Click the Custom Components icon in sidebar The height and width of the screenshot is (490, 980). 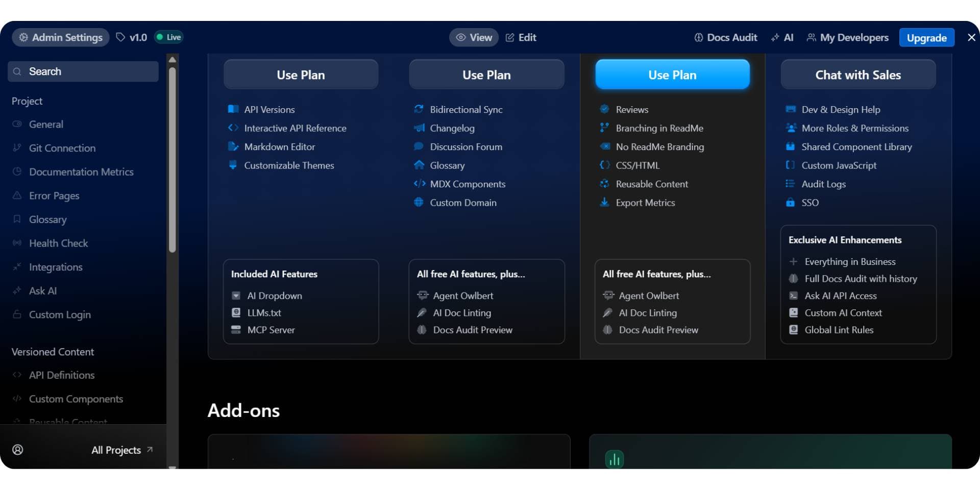pos(17,399)
